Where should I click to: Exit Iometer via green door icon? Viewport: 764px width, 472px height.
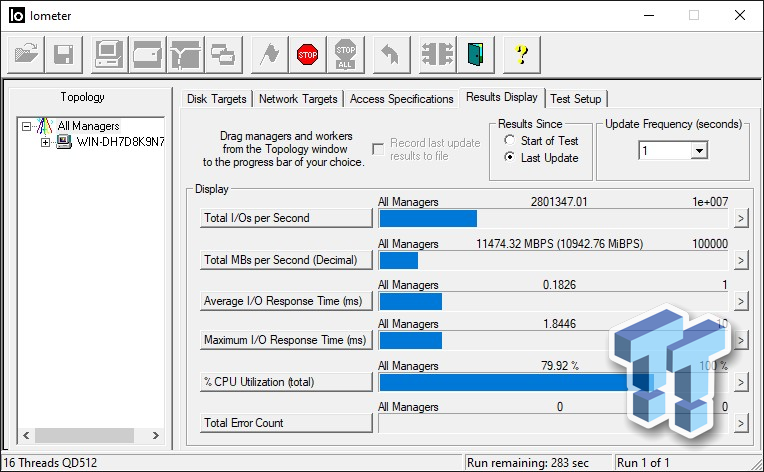coord(475,54)
